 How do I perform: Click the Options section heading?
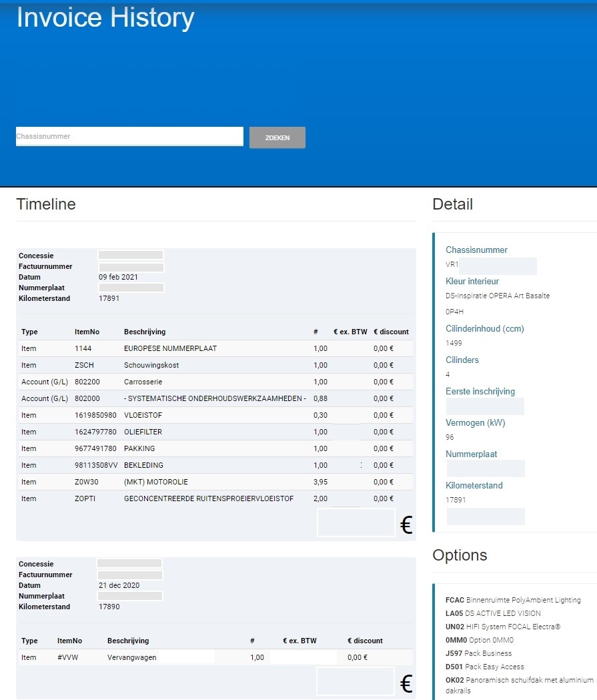[460, 555]
